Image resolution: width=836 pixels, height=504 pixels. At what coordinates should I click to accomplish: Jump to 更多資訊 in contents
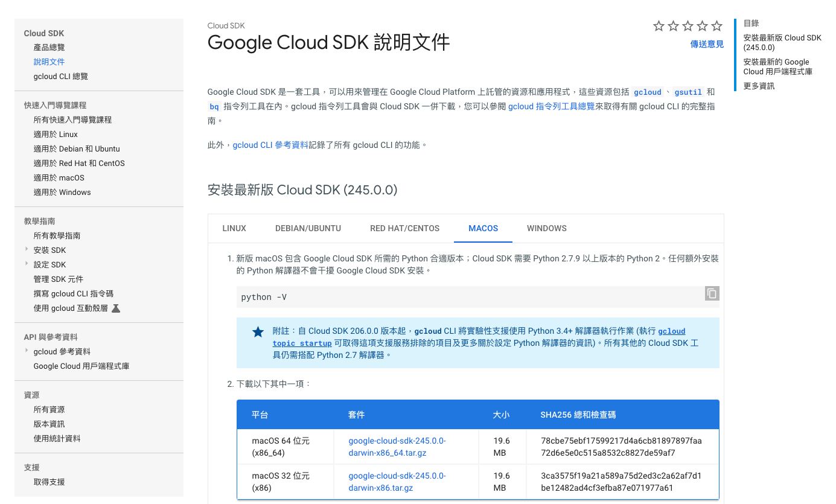pos(759,86)
